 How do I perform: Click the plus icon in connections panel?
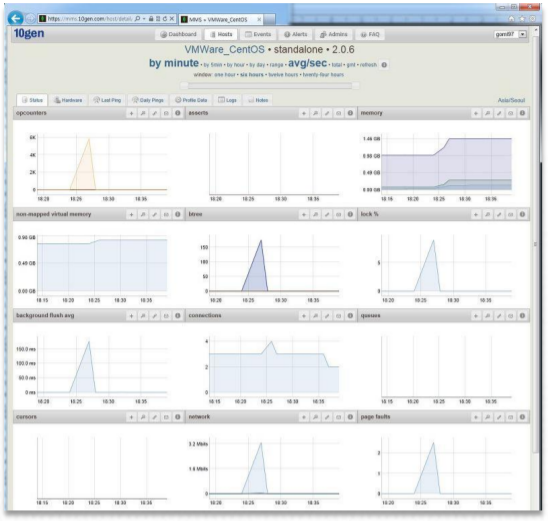[304, 316]
